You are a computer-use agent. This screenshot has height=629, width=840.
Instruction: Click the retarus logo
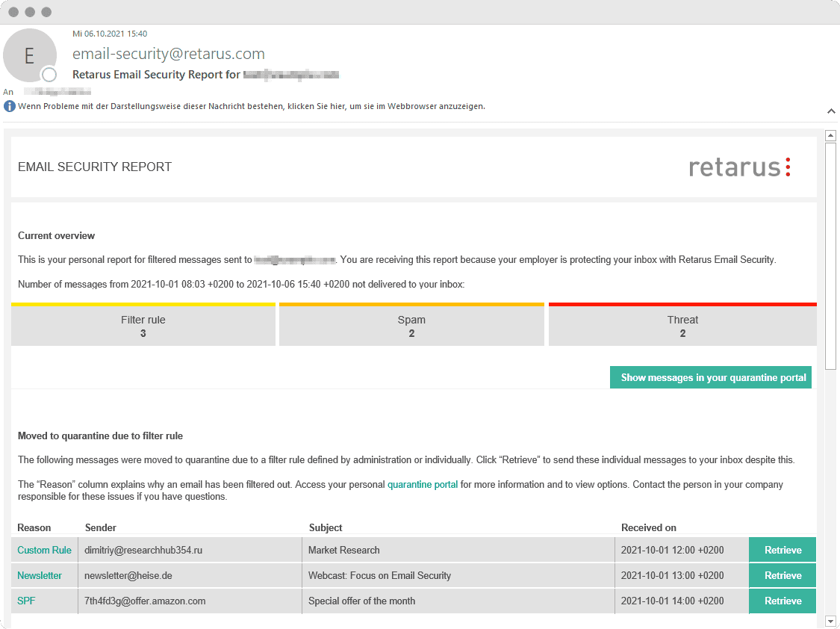(x=739, y=167)
